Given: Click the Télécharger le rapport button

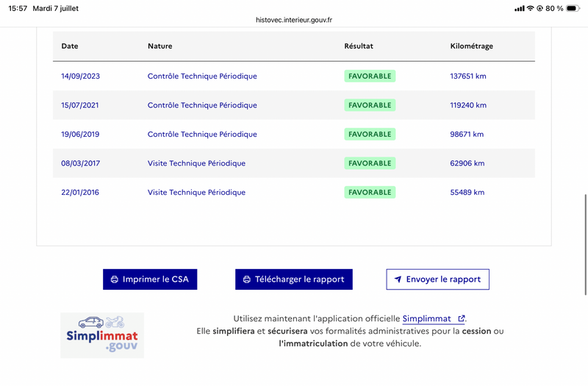Looking at the screenshot, I should pyautogui.click(x=294, y=279).
